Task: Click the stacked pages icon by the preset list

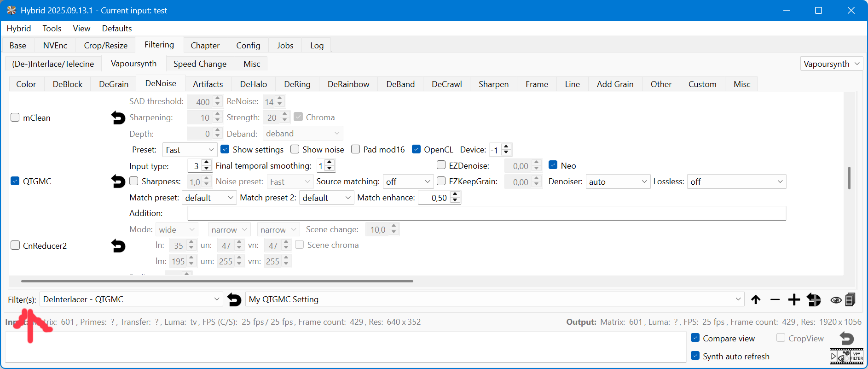Action: click(x=850, y=300)
